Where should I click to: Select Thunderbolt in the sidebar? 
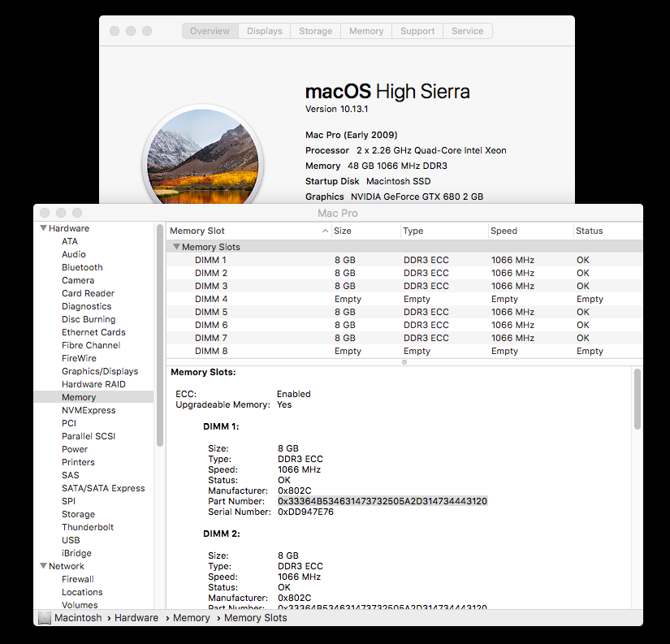tap(88, 527)
